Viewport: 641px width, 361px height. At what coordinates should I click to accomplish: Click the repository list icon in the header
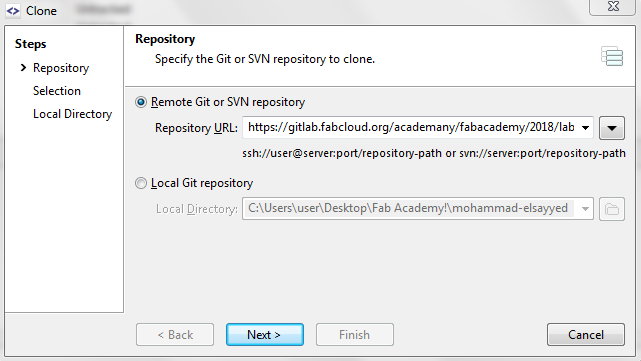click(x=612, y=56)
